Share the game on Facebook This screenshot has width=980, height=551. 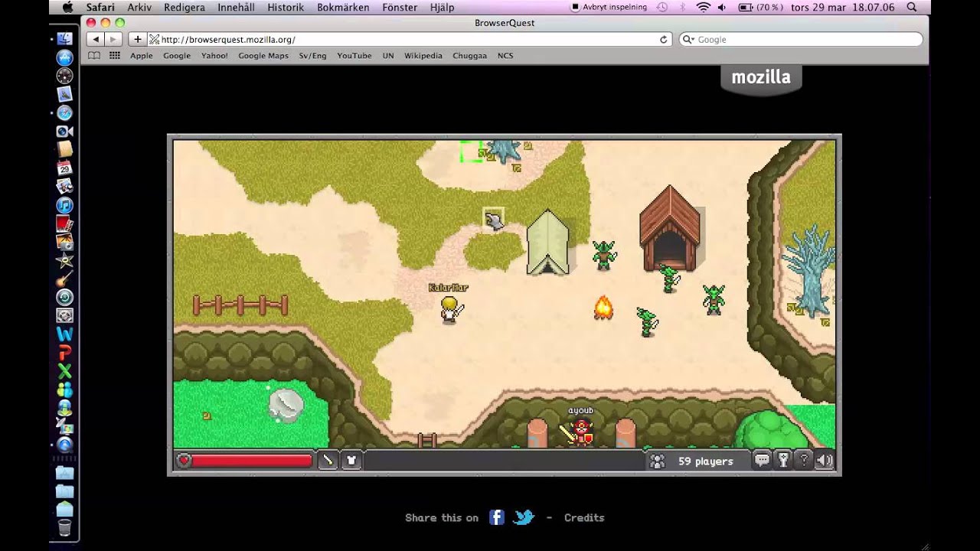pos(497,517)
